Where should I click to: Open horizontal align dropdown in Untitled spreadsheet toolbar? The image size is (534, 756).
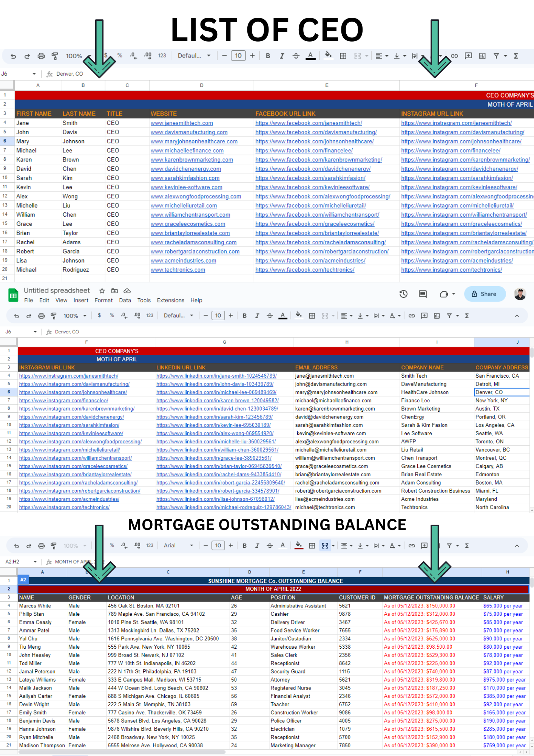click(347, 316)
